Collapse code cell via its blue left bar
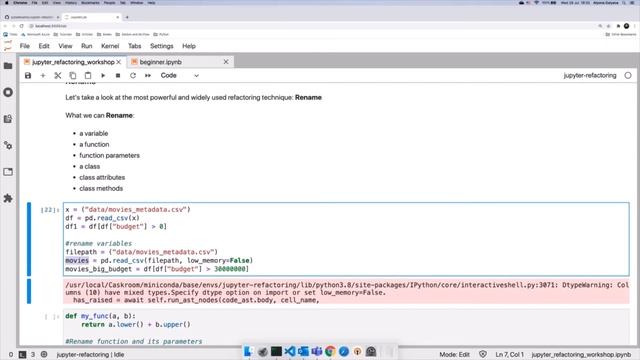Image resolution: width=640 pixels, height=360 pixels. coord(29,239)
